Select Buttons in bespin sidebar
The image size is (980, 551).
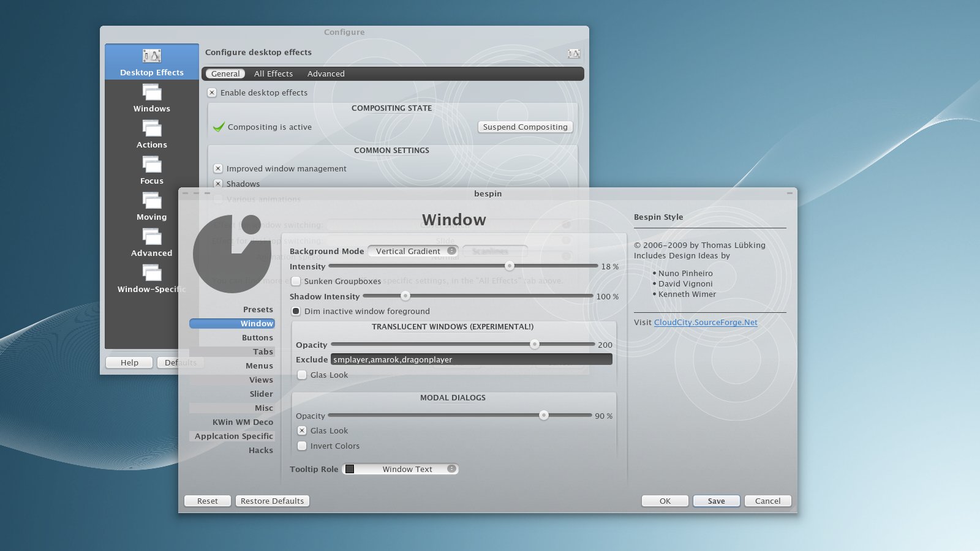(232, 337)
